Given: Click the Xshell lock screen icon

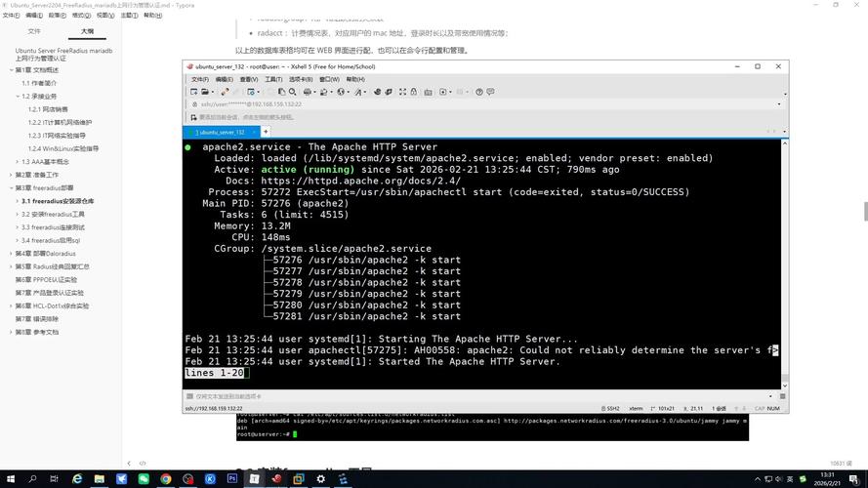Looking at the screenshot, I should click(x=414, y=92).
